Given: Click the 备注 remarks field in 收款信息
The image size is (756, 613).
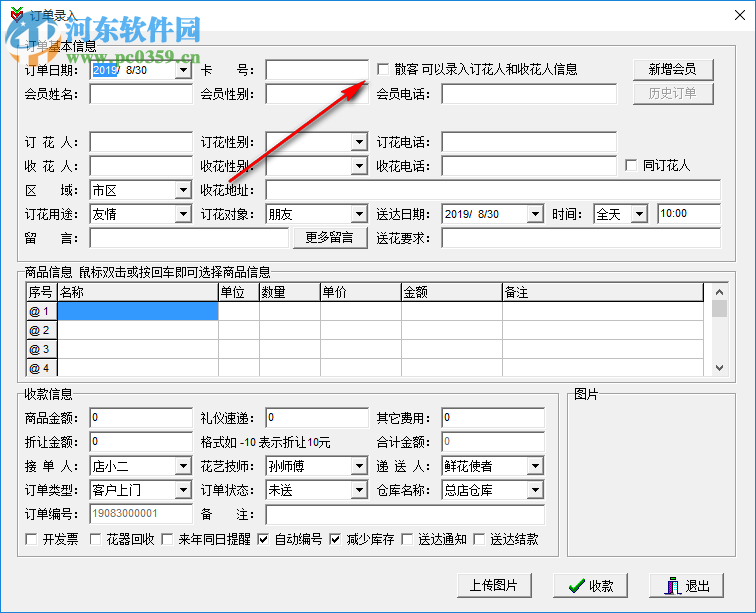Looking at the screenshot, I should [405, 514].
